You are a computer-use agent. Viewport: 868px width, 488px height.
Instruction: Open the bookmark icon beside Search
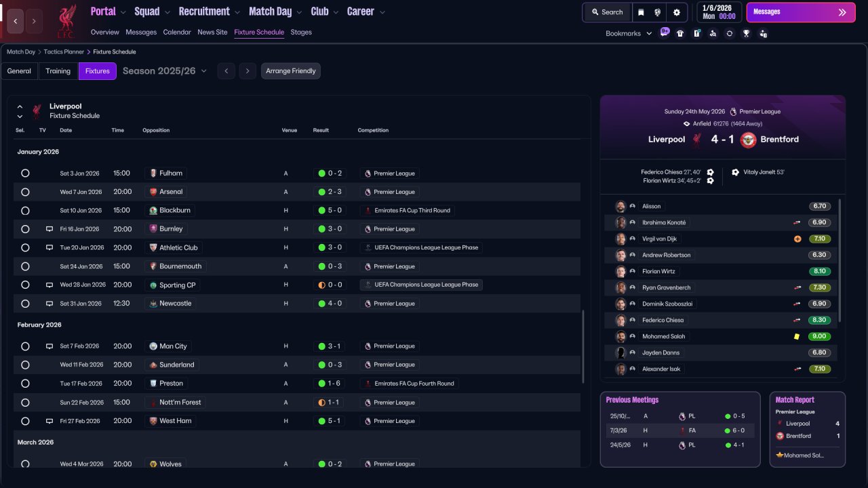pyautogui.click(x=642, y=12)
